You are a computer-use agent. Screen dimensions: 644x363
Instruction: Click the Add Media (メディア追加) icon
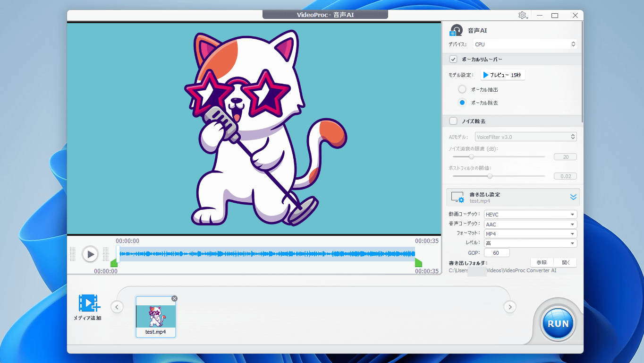pyautogui.click(x=88, y=303)
